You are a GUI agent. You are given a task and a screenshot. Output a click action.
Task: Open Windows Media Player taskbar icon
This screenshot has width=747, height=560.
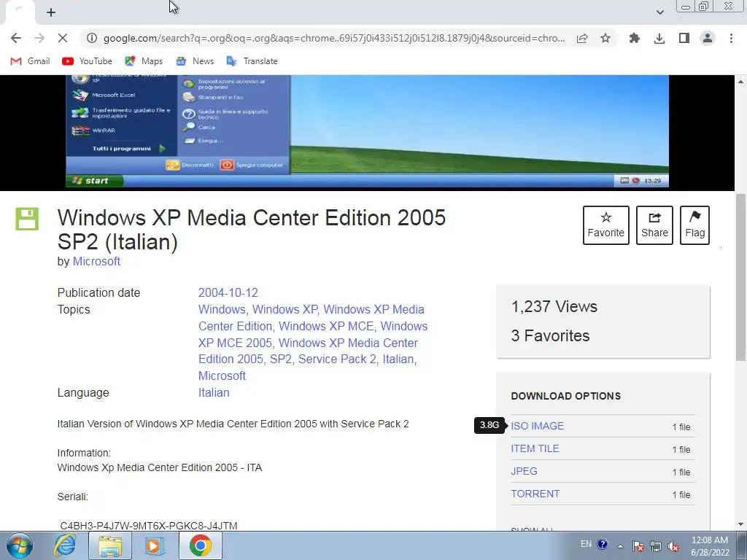154,545
